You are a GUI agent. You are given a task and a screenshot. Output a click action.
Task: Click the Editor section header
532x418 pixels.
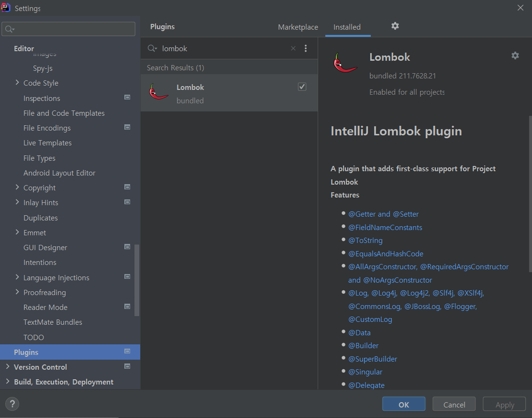tap(24, 48)
